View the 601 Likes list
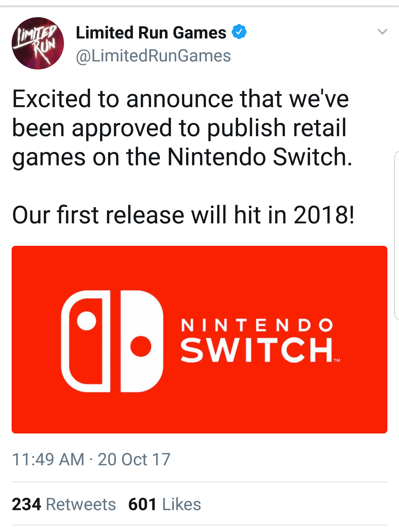This screenshot has width=399, height=532. point(165,504)
